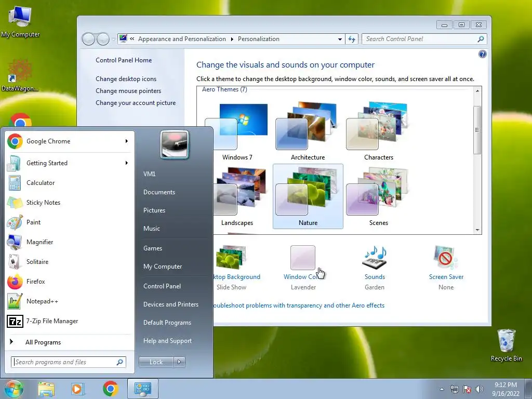Open the Recycle Bin desktop icon
This screenshot has height=399, width=532.
506,345
